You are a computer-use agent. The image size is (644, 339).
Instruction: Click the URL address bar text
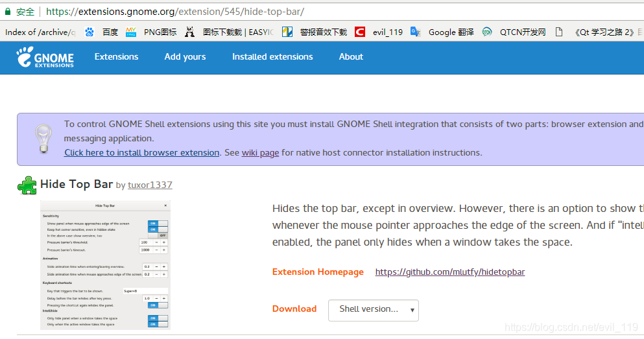pyautogui.click(x=175, y=12)
